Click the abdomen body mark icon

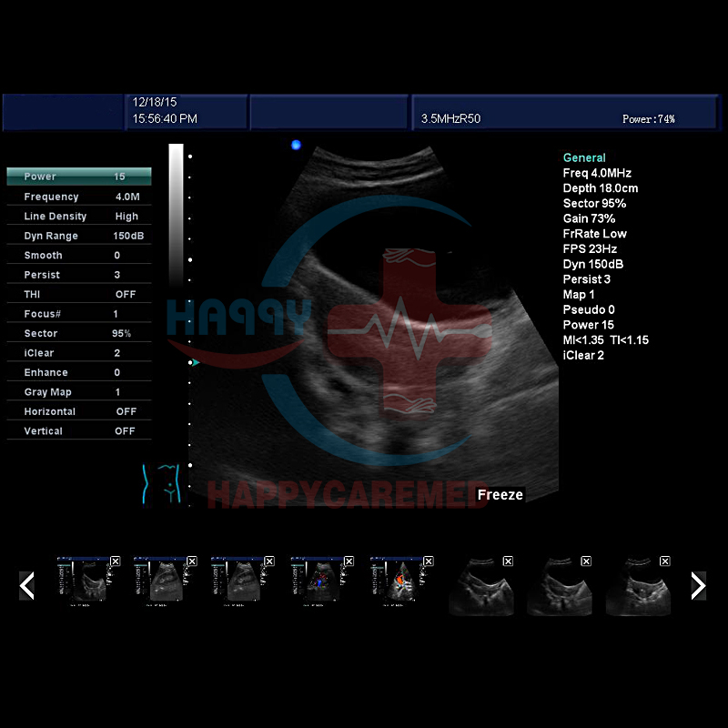click(162, 484)
